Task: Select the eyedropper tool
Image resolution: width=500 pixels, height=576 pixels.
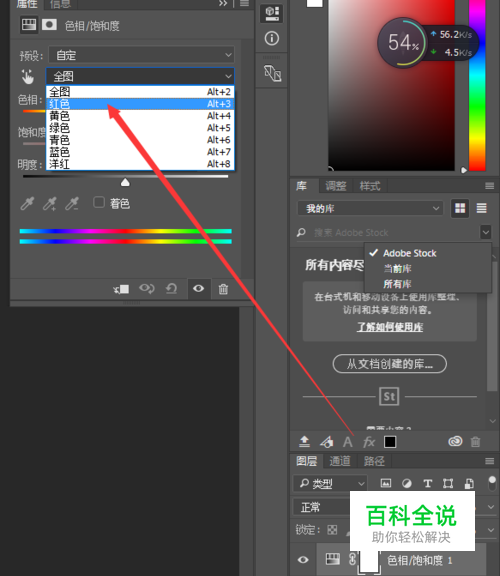Action: 27,204
